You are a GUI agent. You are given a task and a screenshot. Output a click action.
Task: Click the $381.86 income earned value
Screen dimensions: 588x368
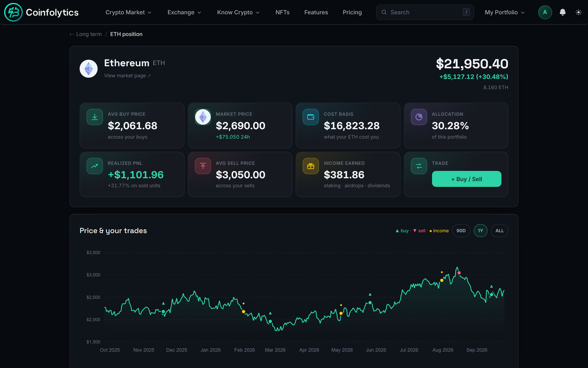pos(344,175)
